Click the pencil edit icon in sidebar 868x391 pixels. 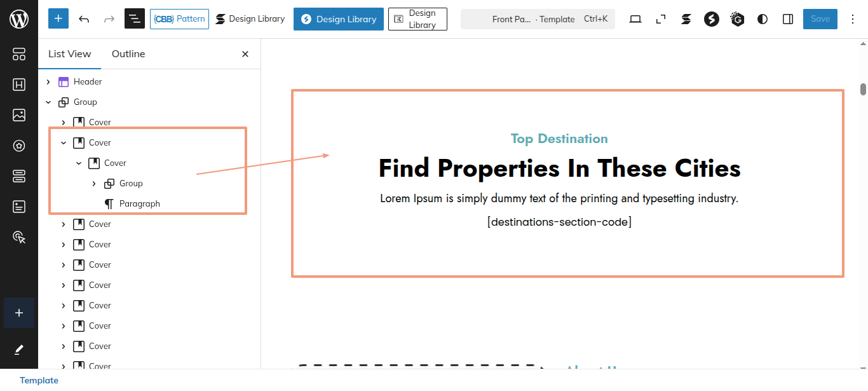[x=19, y=350]
